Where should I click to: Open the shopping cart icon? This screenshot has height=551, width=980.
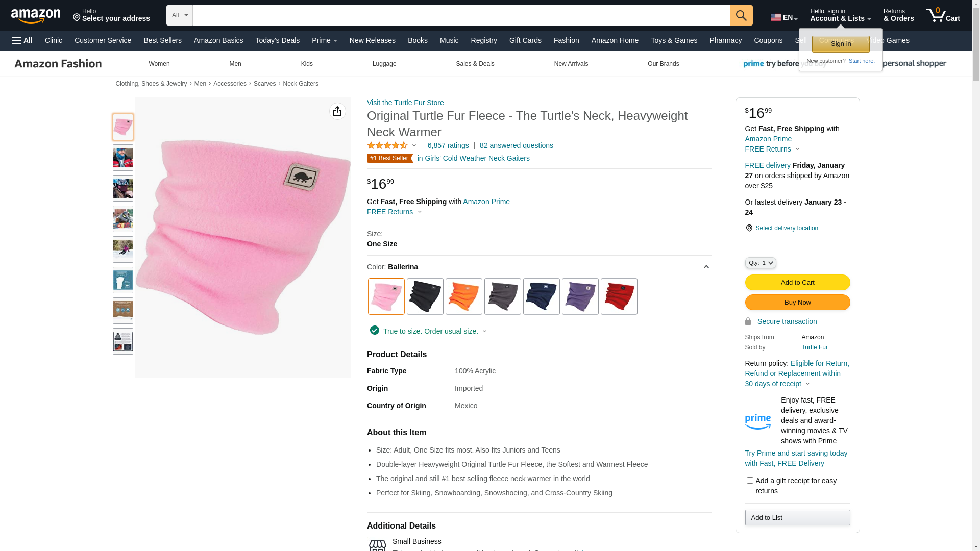(x=943, y=15)
